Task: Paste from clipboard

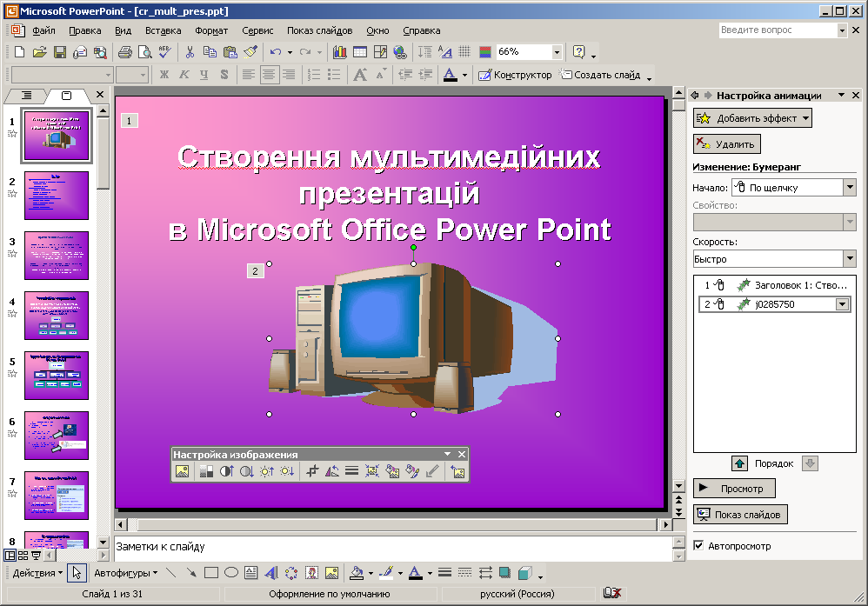Action: point(230,52)
